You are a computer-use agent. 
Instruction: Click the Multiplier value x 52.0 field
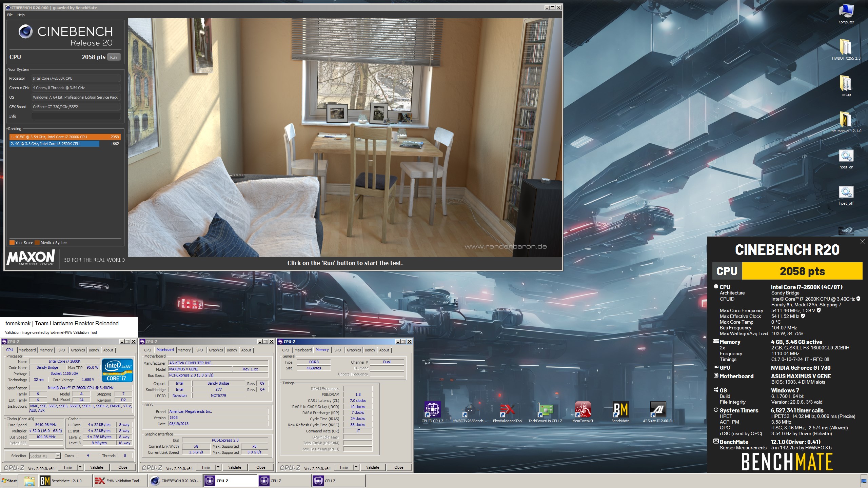click(46, 431)
